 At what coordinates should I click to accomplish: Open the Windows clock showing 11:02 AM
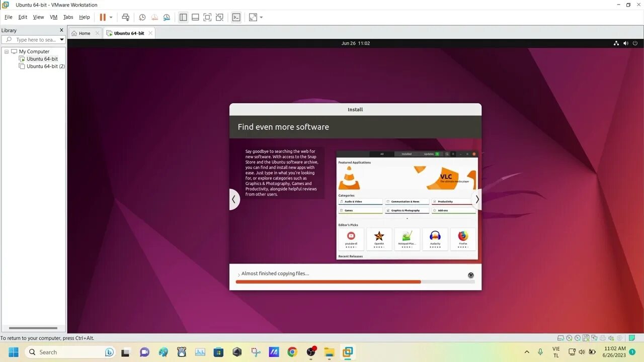(615, 352)
